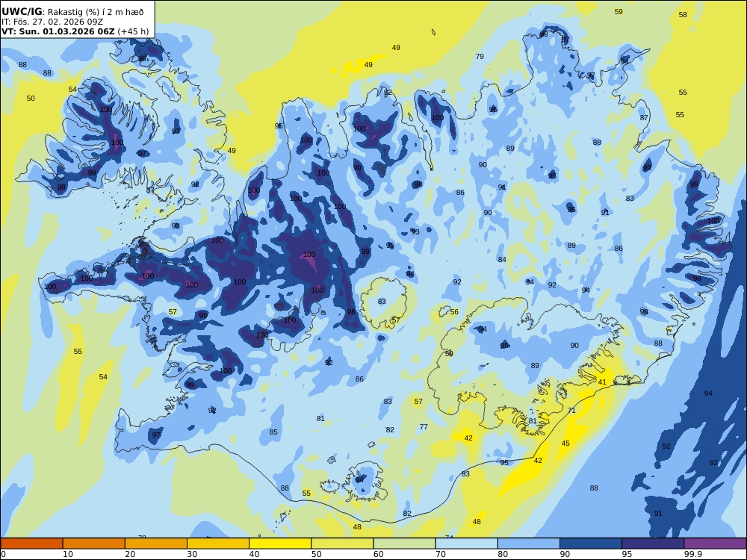
Task: Click the bright yellow 40–50 legend swatch
Action: point(280,544)
